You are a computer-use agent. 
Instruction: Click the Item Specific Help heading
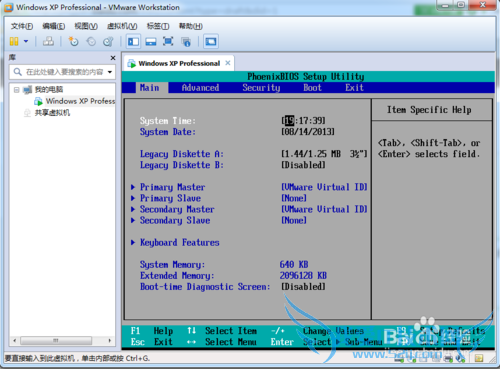pyautogui.click(x=429, y=110)
